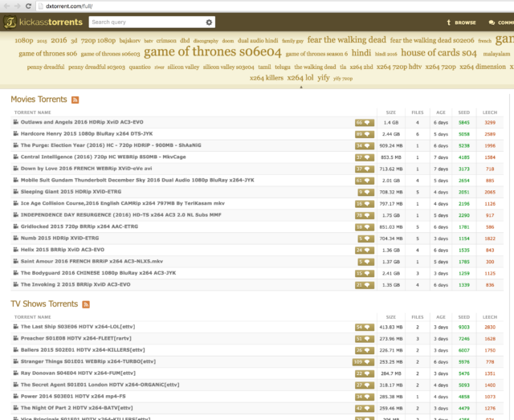Viewport: 514px width, 420px height.
Task: Open comments badge for Ray Donovan S04E04
Action: 364,373
